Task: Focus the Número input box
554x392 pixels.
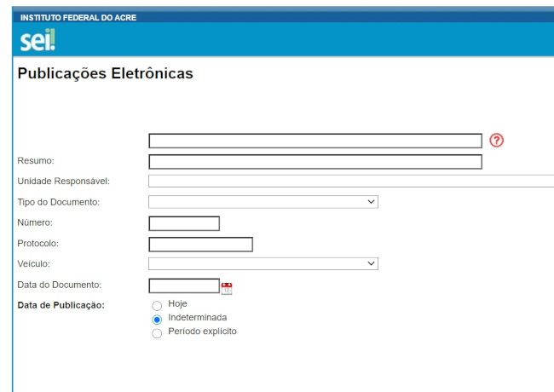Action: pos(184,223)
